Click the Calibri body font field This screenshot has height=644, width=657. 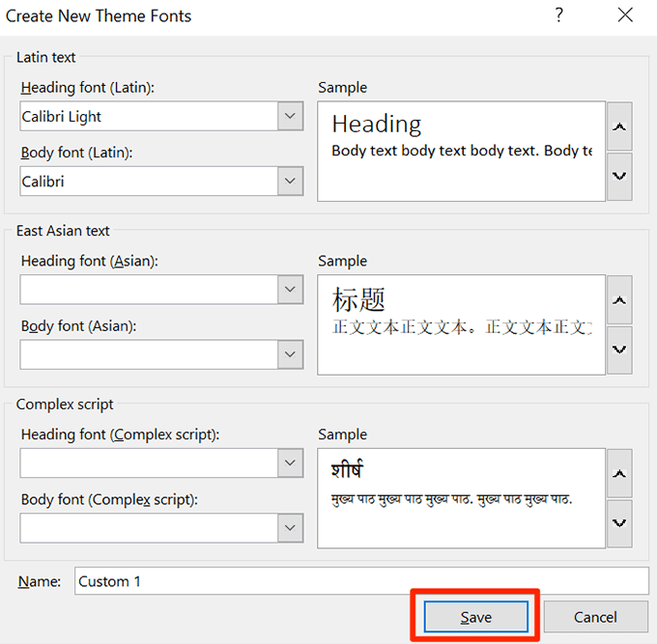point(148,181)
